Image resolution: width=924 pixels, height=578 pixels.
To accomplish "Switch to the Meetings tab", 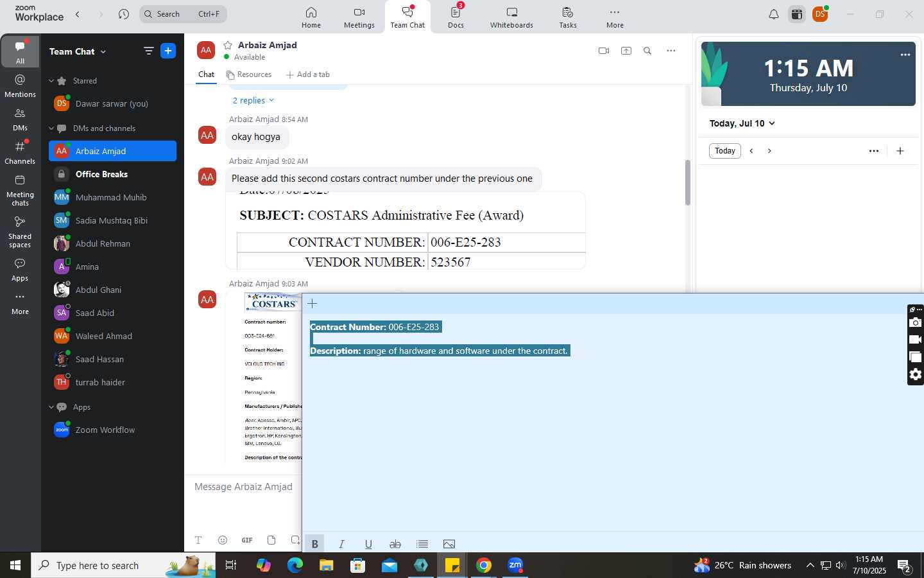I will [359, 17].
